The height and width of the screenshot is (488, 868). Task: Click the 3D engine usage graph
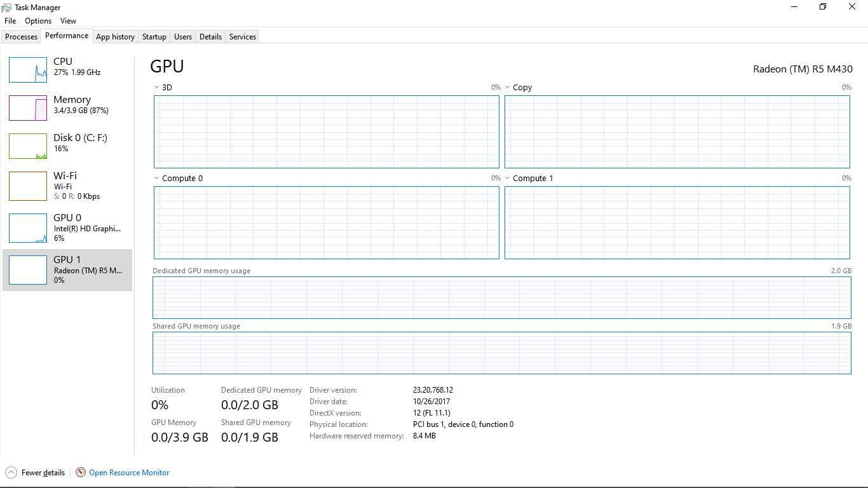pos(327,132)
